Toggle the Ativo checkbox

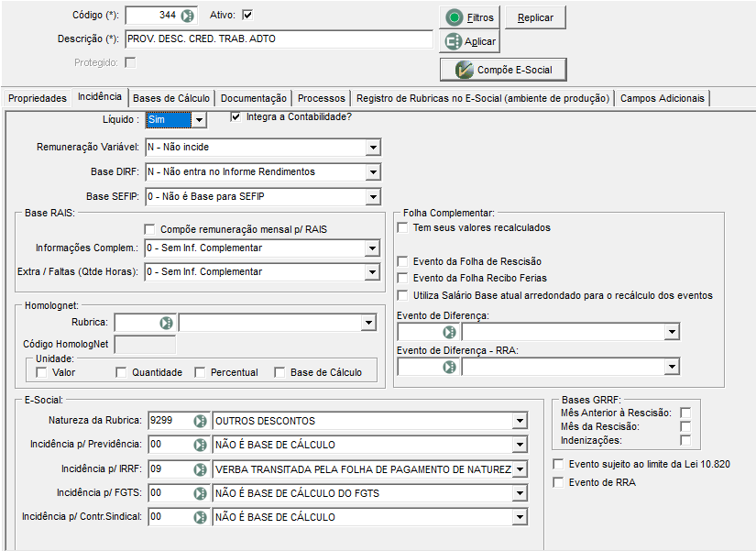[247, 15]
